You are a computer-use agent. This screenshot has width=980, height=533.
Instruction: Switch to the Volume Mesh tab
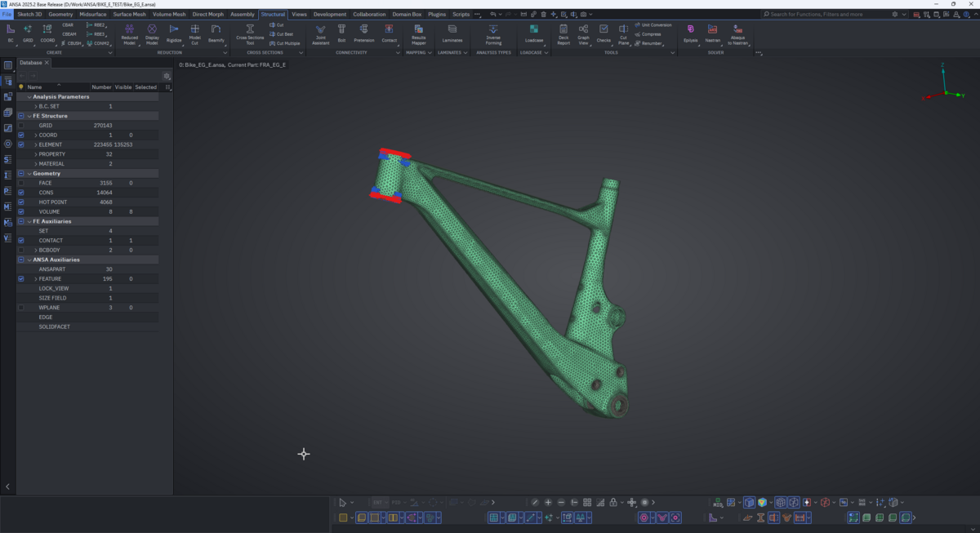tap(169, 14)
